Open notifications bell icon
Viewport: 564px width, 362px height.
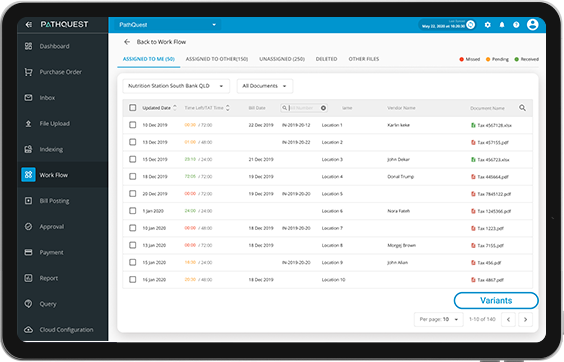(502, 25)
